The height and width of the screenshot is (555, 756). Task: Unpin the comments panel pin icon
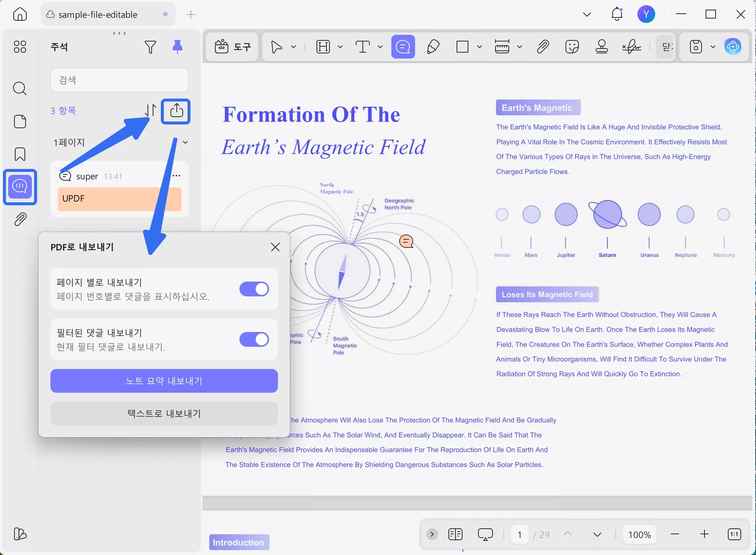(178, 47)
